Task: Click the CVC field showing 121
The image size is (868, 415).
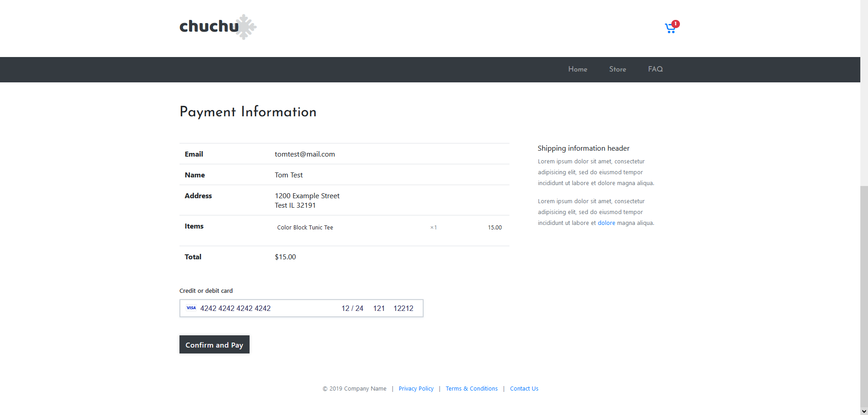Action: 379,308
